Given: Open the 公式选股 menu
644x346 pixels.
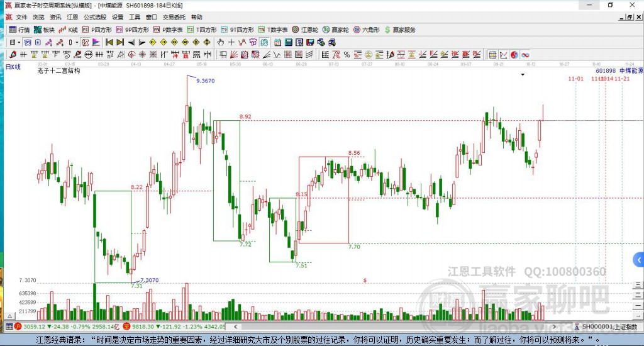Looking at the screenshot, I should (x=95, y=17).
